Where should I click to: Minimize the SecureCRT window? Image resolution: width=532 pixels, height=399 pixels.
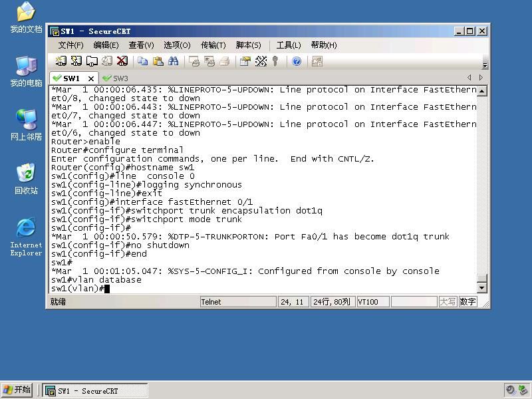tap(459, 31)
